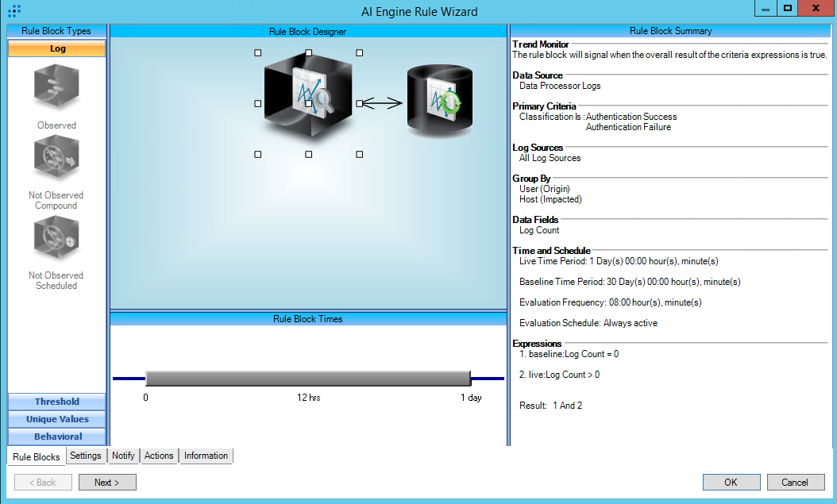Click the LogRhythm logo in title bar

[13, 11]
